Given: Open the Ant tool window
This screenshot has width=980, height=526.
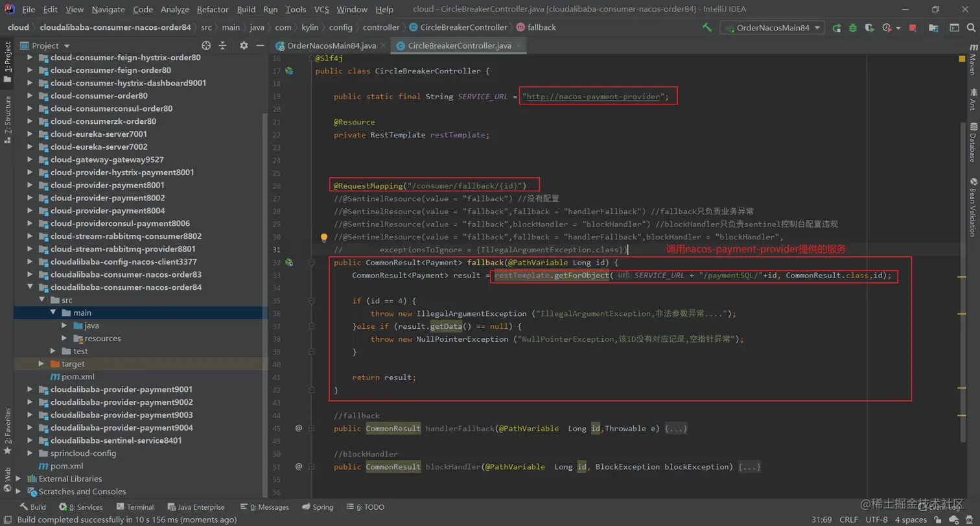Looking at the screenshot, I should point(972,100).
